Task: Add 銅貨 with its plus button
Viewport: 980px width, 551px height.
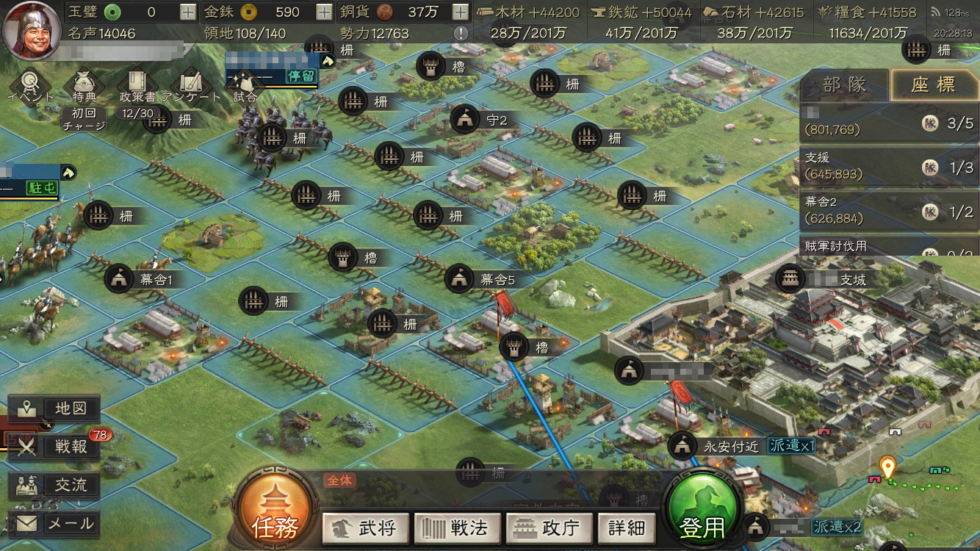Action: pyautogui.click(x=460, y=12)
